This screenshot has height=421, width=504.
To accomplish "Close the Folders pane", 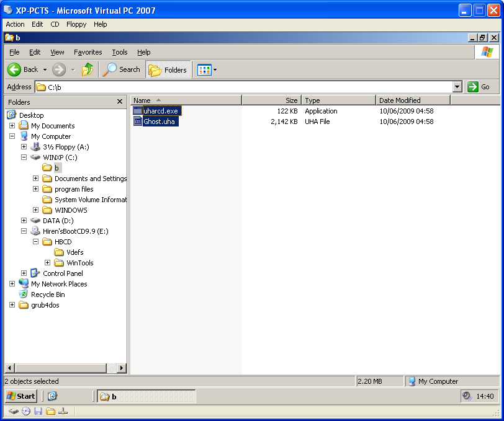I will tap(120, 102).
